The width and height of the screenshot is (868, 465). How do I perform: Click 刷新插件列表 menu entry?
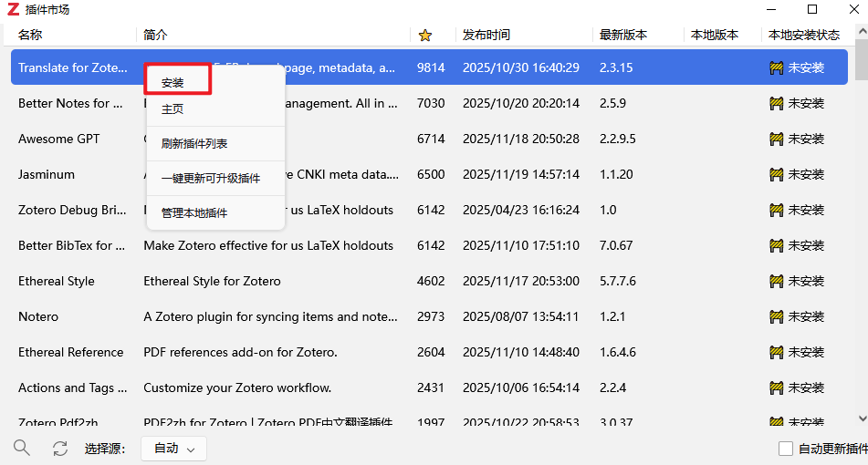point(194,144)
